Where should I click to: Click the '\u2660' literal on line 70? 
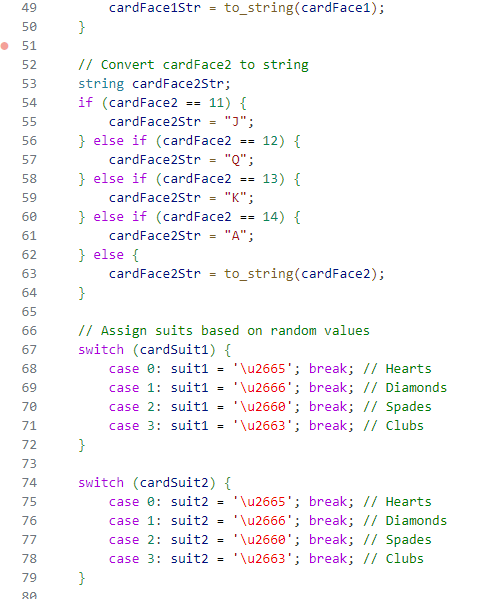point(262,407)
